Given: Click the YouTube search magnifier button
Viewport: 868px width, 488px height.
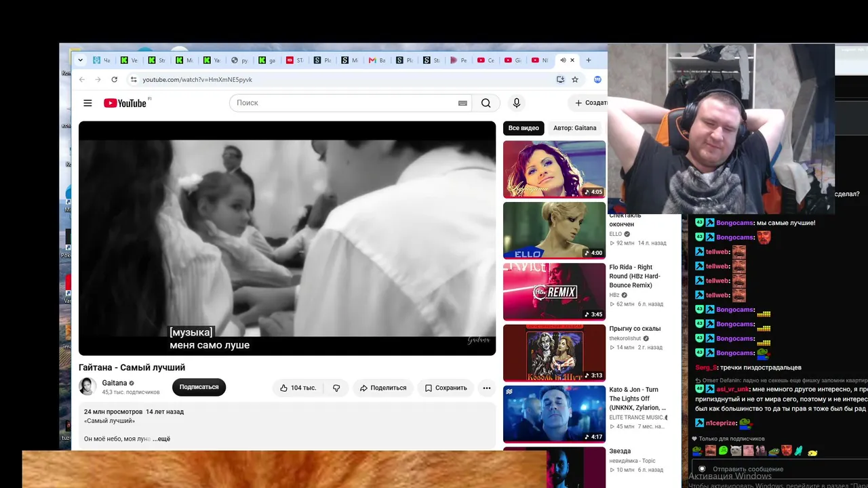Looking at the screenshot, I should (486, 103).
